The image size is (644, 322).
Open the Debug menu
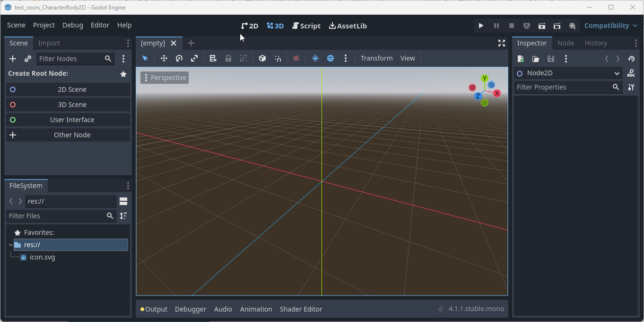(73, 25)
